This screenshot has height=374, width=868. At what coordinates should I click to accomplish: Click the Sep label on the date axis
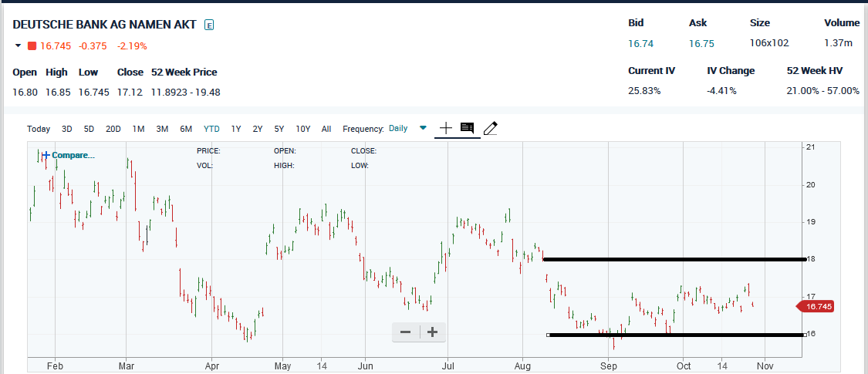609,366
